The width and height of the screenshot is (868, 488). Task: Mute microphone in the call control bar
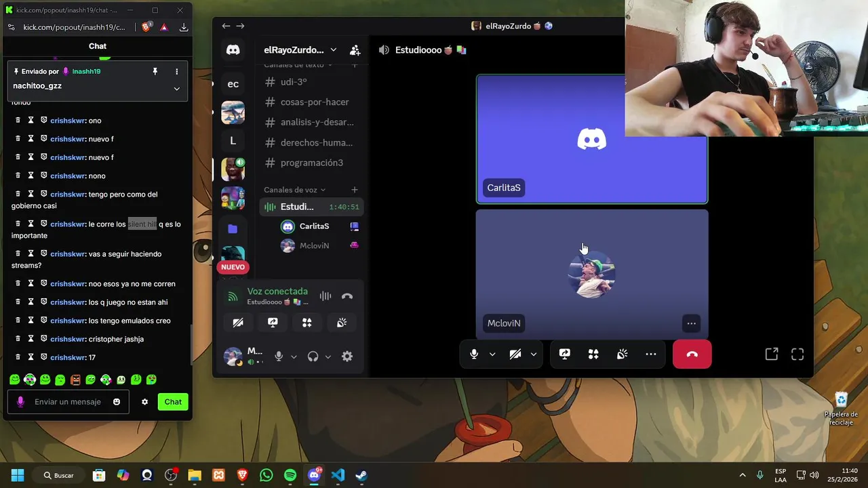474,354
